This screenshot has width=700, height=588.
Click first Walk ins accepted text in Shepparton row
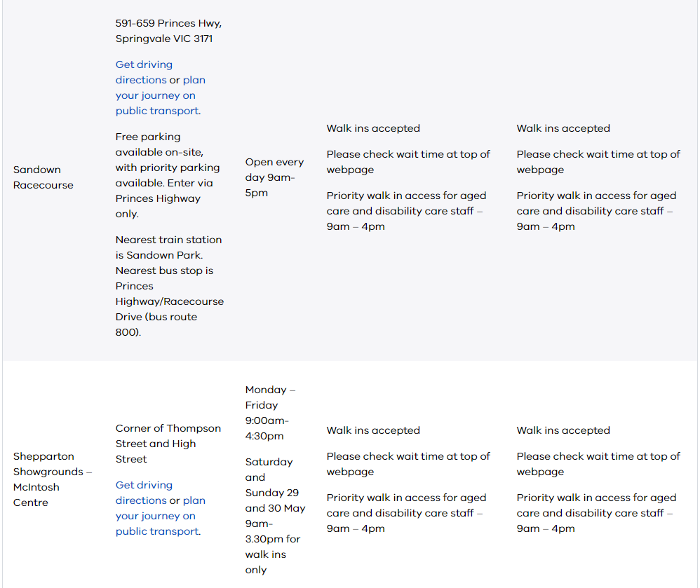(373, 430)
